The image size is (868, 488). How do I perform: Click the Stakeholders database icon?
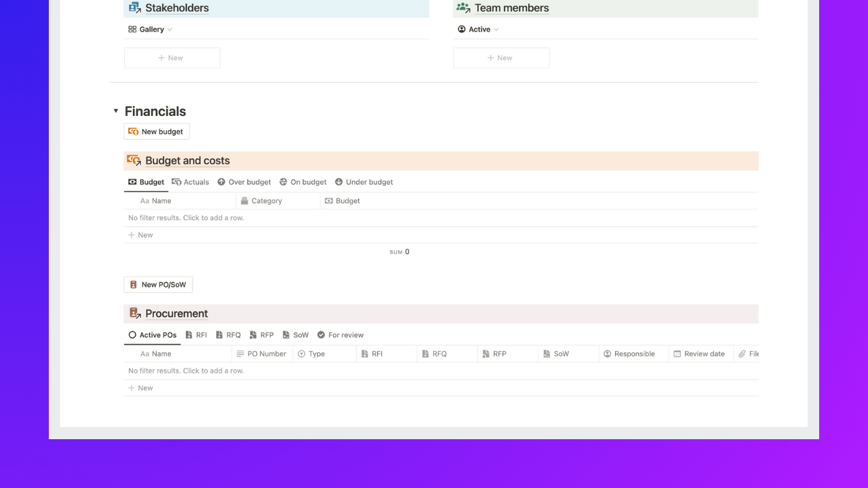[134, 7]
